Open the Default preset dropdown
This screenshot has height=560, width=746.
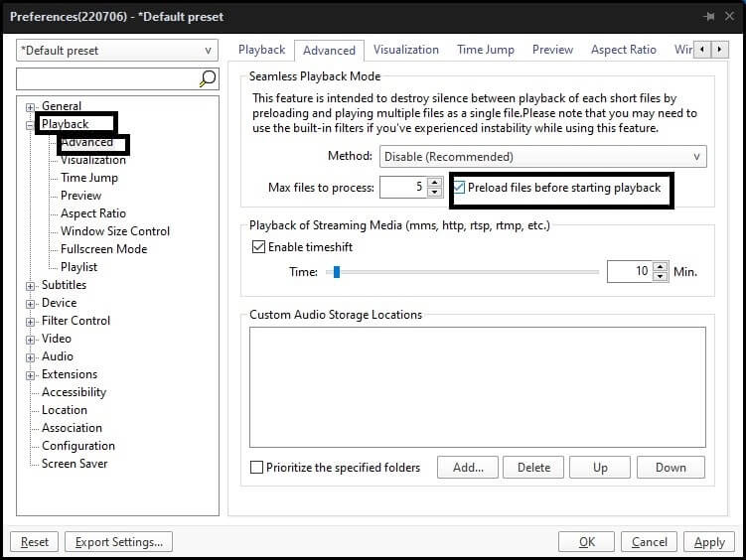point(117,51)
